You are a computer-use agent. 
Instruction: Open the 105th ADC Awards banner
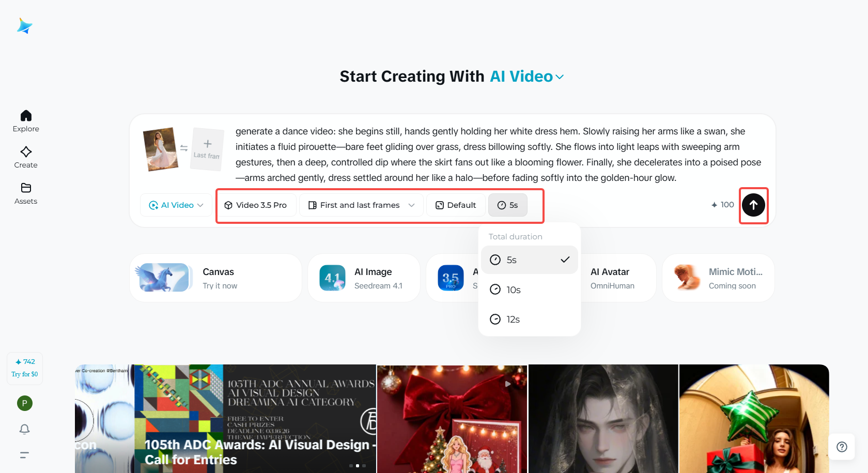[255, 419]
